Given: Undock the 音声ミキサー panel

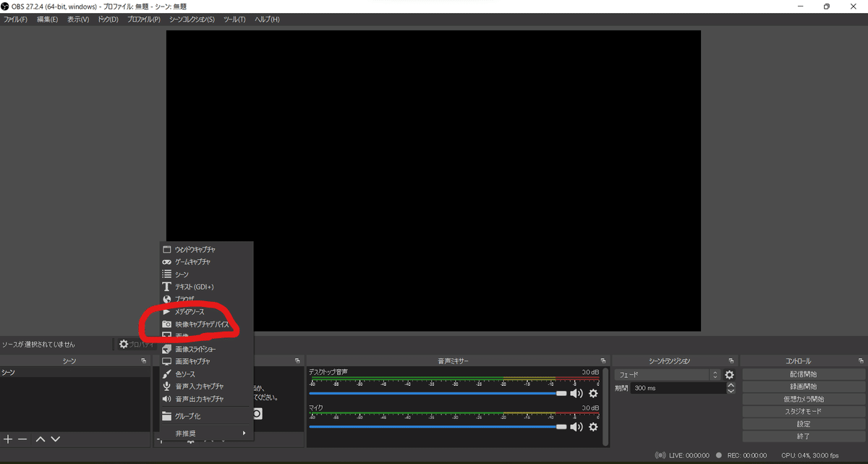Looking at the screenshot, I should point(603,360).
